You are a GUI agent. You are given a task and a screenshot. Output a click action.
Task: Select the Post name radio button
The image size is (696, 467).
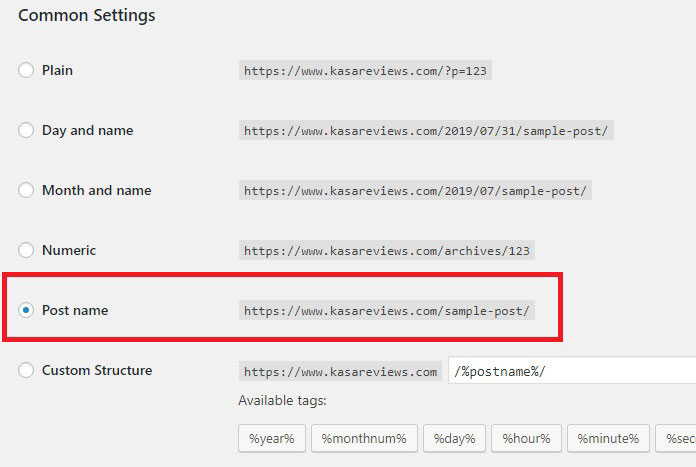click(26, 311)
